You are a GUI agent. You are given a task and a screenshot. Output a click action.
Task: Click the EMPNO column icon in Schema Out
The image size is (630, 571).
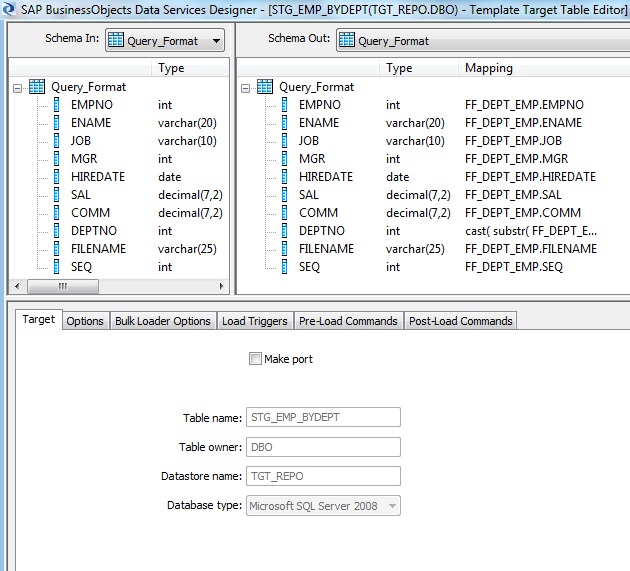[284, 104]
